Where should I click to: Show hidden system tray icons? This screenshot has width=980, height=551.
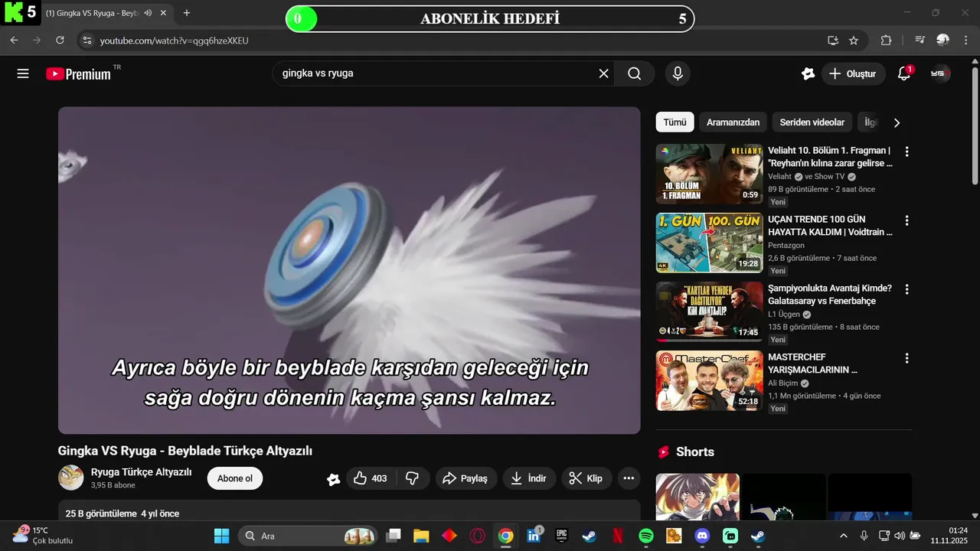point(844,536)
